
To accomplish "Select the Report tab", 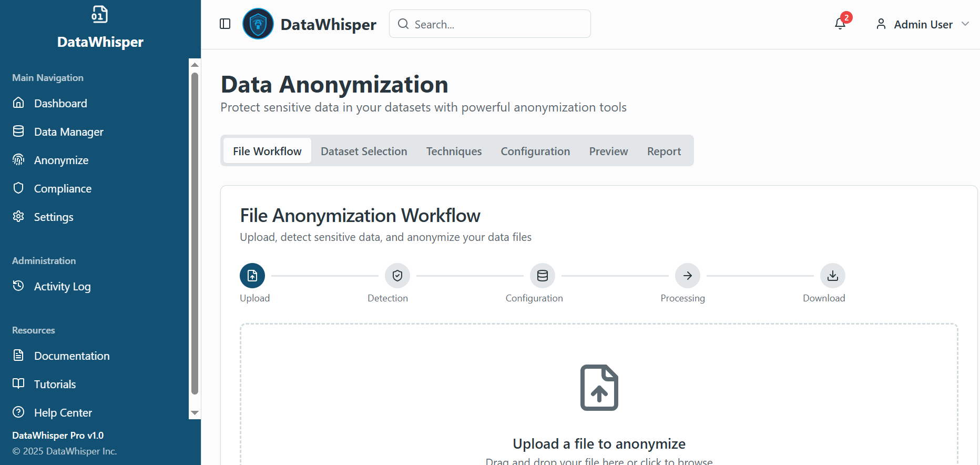I will 664,151.
